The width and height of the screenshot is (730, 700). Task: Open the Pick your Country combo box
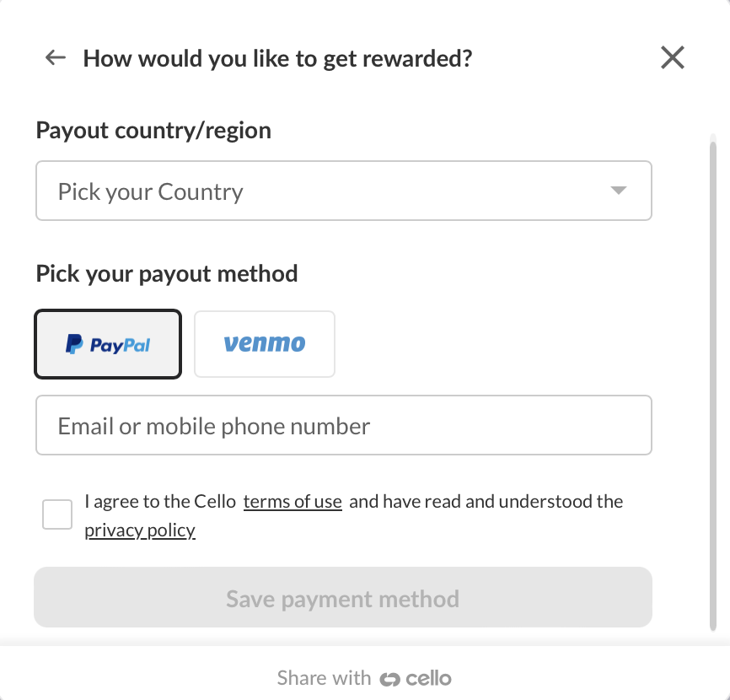click(344, 191)
